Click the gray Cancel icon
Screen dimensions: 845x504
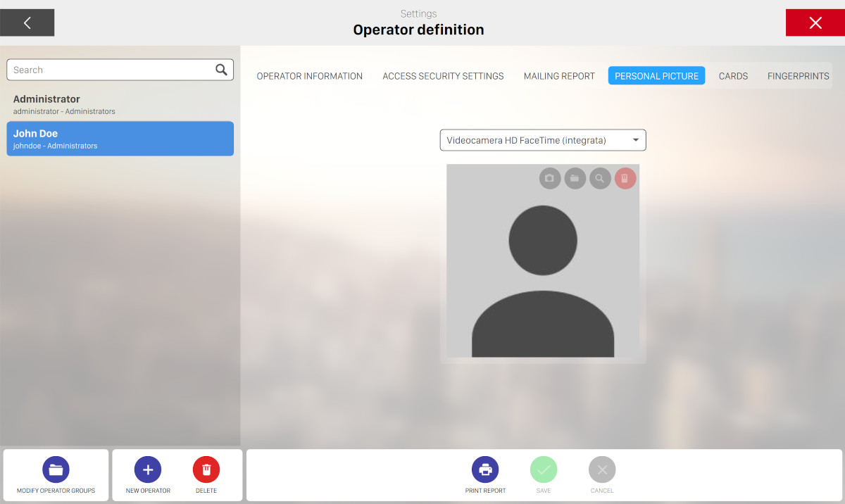coord(602,470)
